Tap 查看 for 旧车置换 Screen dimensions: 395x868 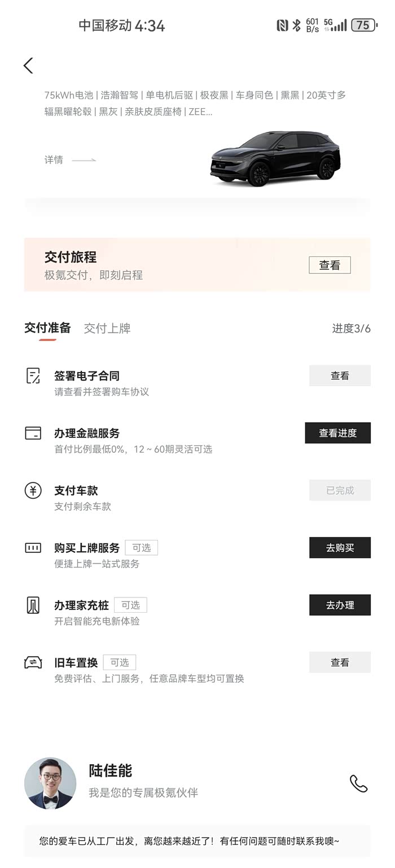pyautogui.click(x=340, y=663)
